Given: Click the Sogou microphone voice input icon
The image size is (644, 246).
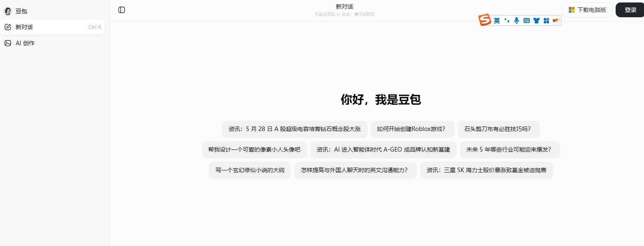Looking at the screenshot, I should [x=517, y=21].
